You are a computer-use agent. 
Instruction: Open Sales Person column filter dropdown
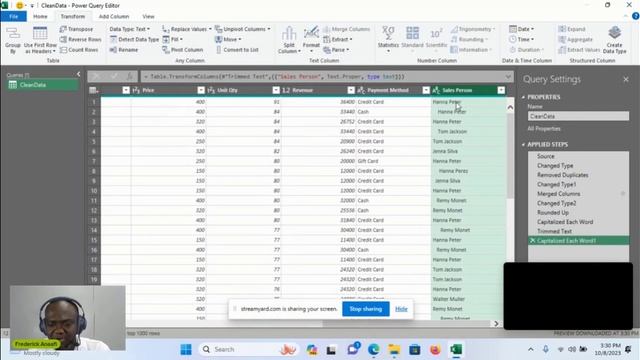pos(501,90)
